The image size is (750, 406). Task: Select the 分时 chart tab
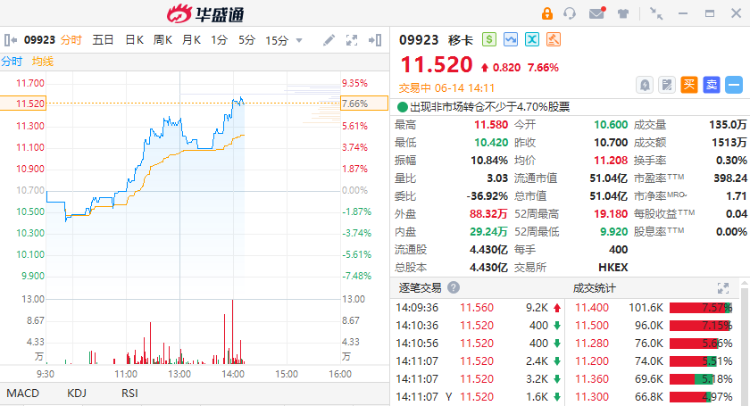pos(71,40)
